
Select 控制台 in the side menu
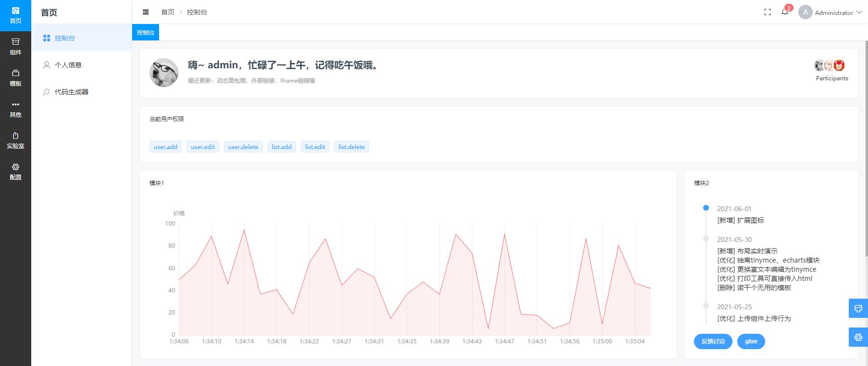click(65, 38)
